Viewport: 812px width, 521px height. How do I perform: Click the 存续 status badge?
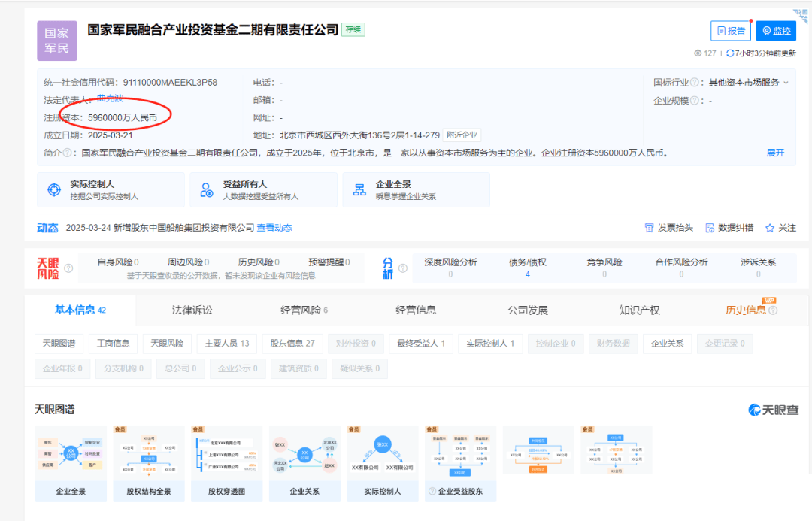pyautogui.click(x=353, y=29)
